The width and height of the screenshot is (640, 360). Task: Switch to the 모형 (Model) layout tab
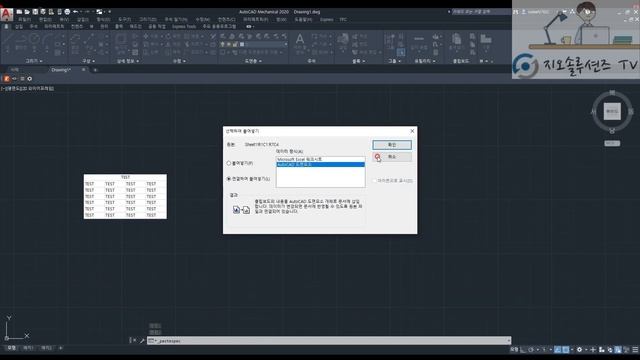(x=11, y=348)
